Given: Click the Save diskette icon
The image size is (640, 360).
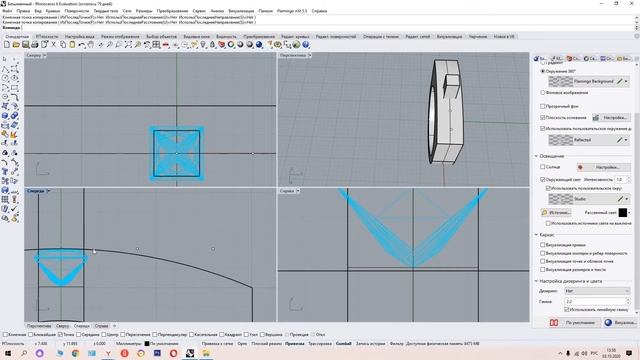Looking at the screenshot, I should coord(25,45).
